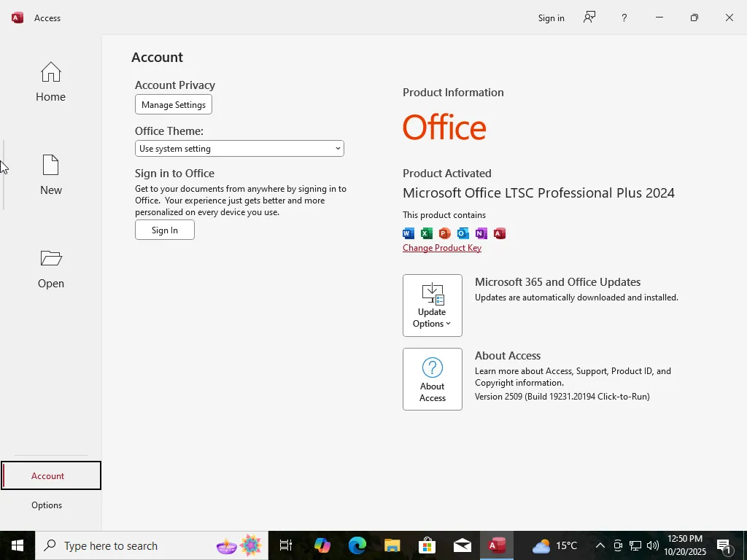Click the version 2509 build text
Viewport: 747px width, 560px height.
tap(562, 397)
